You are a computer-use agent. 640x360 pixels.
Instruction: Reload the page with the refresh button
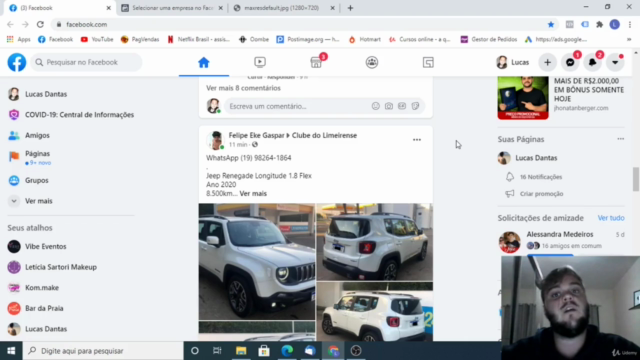pyautogui.click(x=40, y=24)
